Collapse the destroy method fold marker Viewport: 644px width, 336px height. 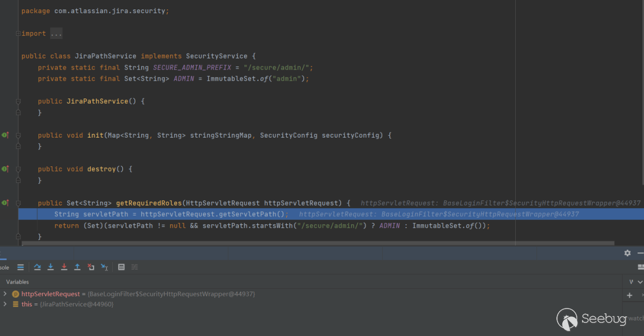pos(18,169)
